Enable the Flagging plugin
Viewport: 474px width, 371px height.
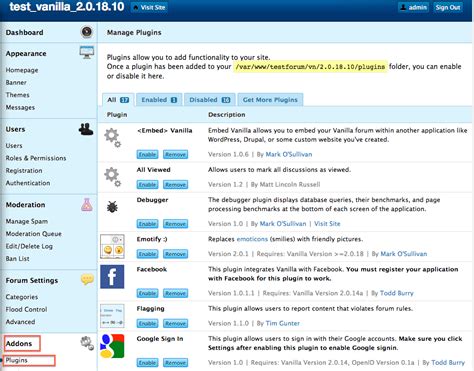click(x=147, y=323)
